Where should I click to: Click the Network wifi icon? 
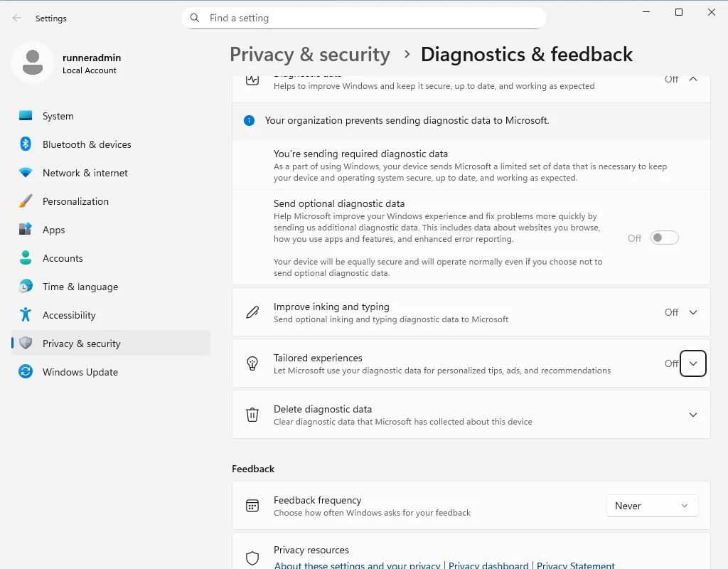26,173
